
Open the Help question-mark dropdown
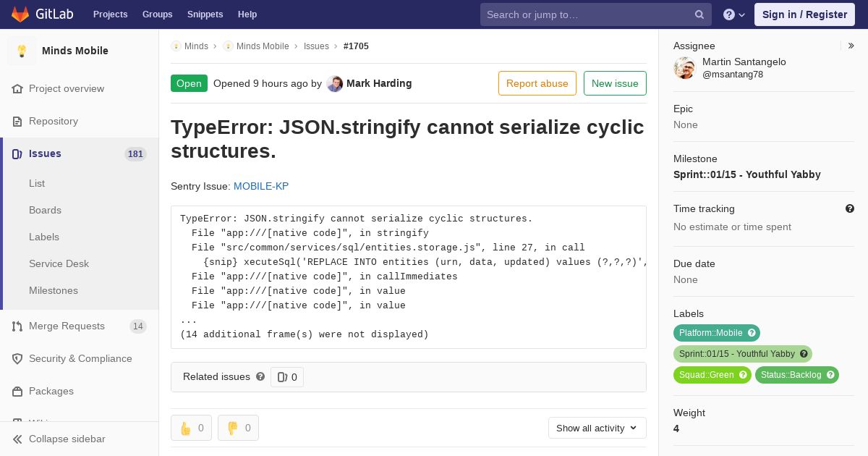[733, 14]
